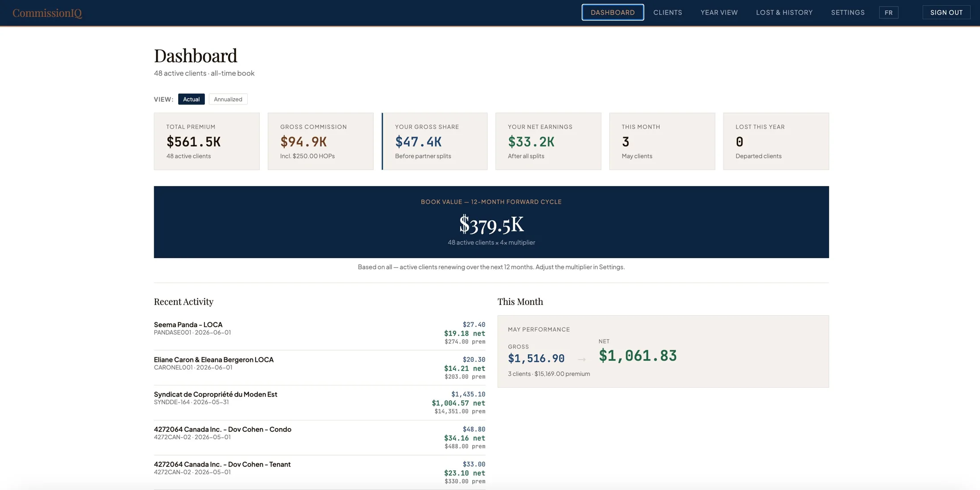Click the Sign Out button
This screenshot has height=490, width=980.
pos(946,12)
